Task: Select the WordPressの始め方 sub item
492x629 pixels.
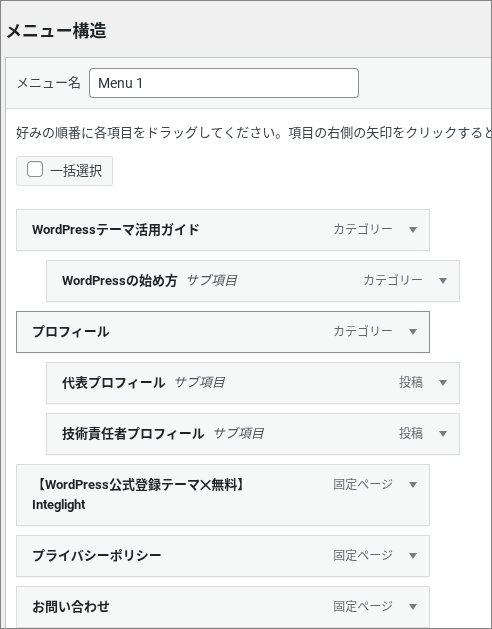Action: click(253, 281)
